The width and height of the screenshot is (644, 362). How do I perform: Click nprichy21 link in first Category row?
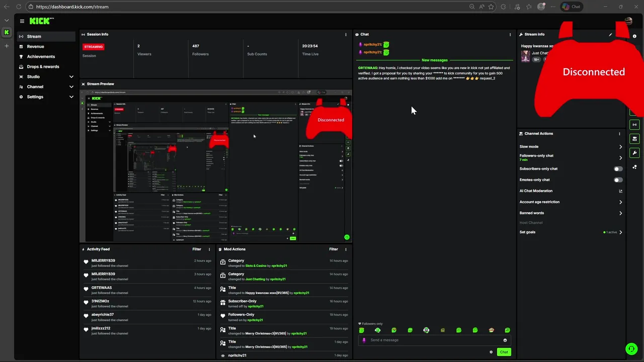coord(279,265)
